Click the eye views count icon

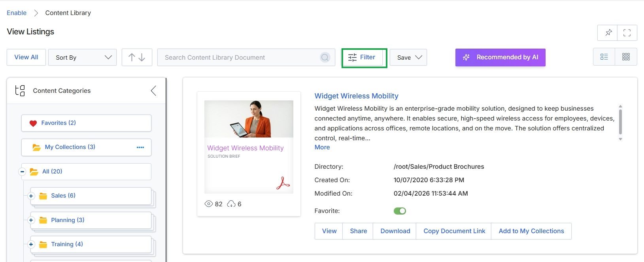pos(209,204)
